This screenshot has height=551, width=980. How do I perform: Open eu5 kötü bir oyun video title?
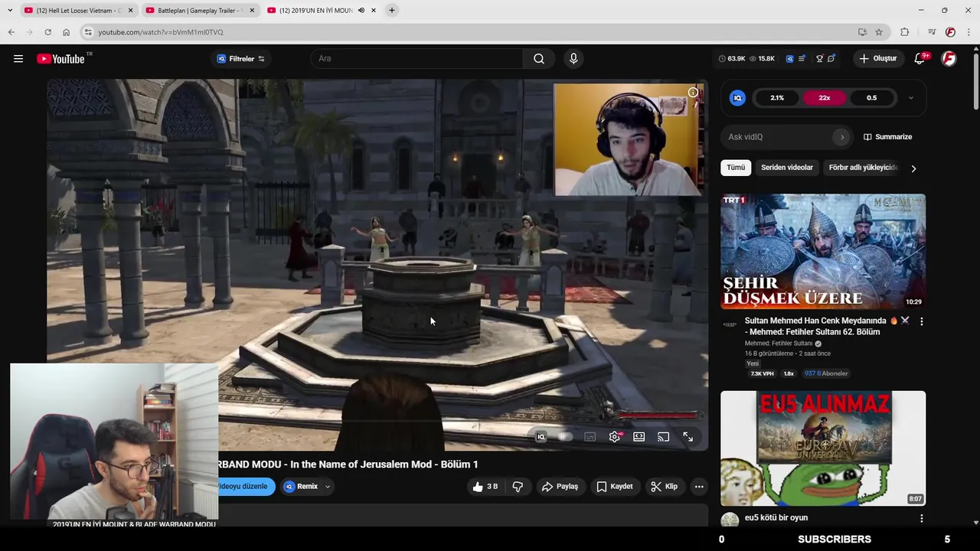776,518
